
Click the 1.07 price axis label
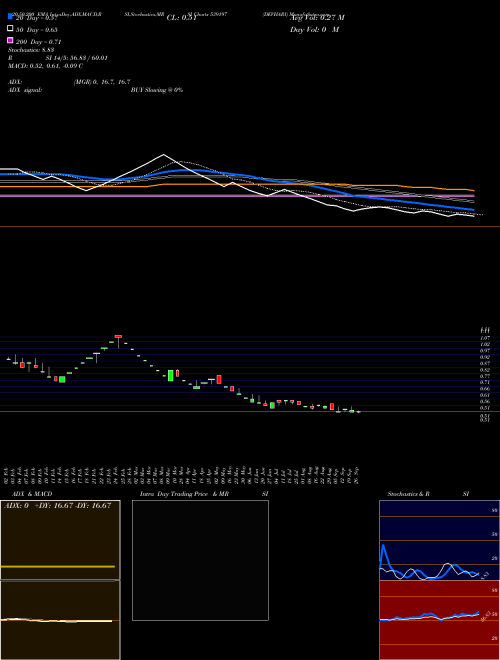tap(485, 338)
